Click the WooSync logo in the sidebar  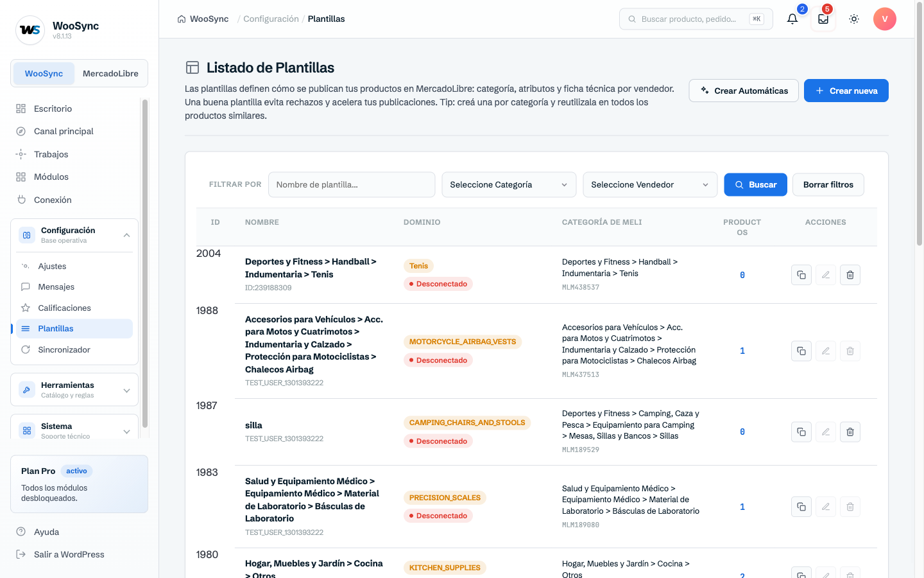coord(30,30)
